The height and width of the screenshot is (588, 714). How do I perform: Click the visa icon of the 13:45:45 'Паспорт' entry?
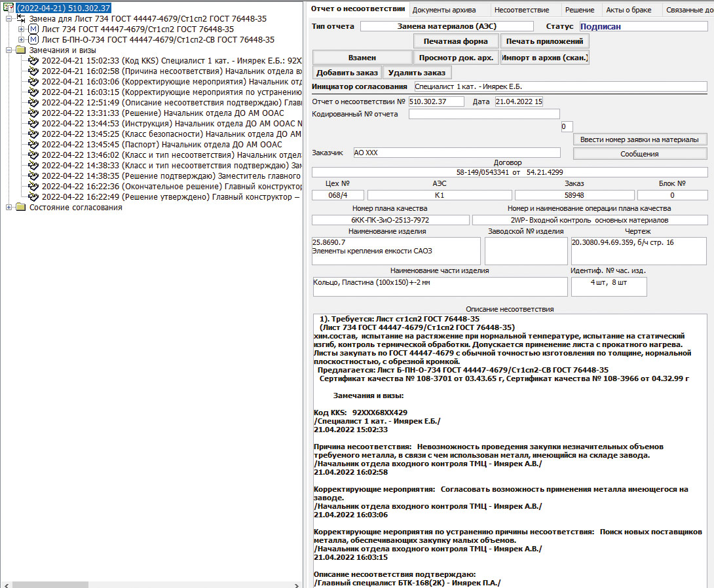[x=33, y=145]
